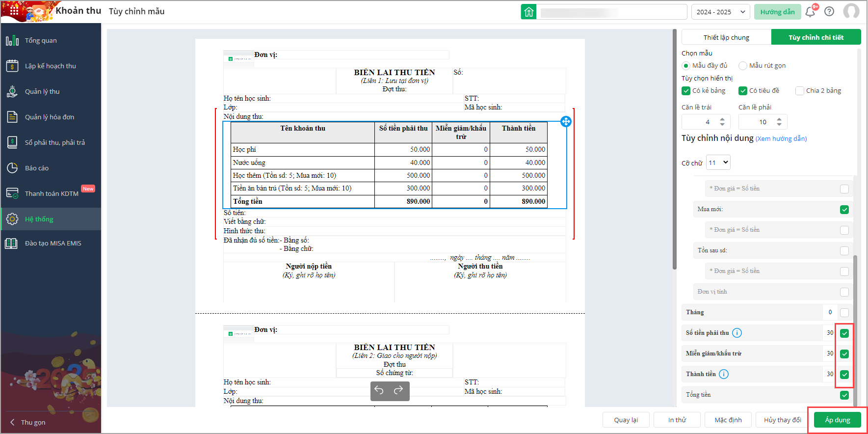Screen dimensions: 868x434
Task: Open the 2024 - 2025 school year dropdown
Action: [720, 12]
